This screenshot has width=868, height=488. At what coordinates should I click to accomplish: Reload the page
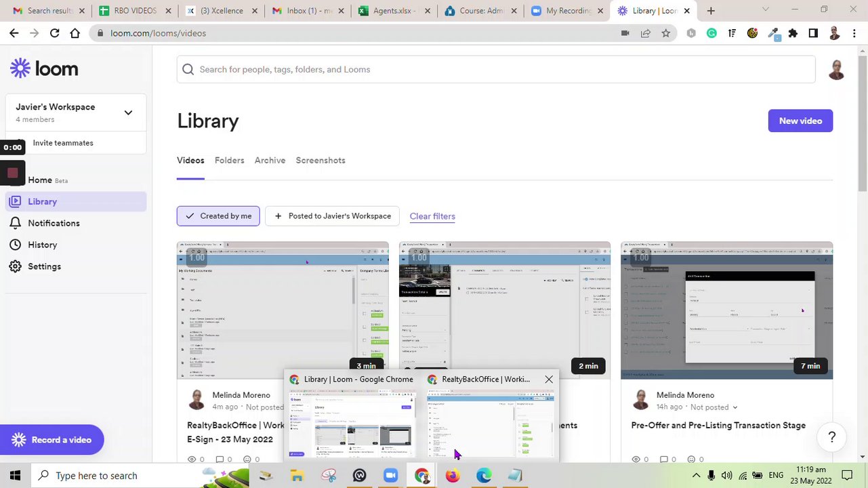55,33
